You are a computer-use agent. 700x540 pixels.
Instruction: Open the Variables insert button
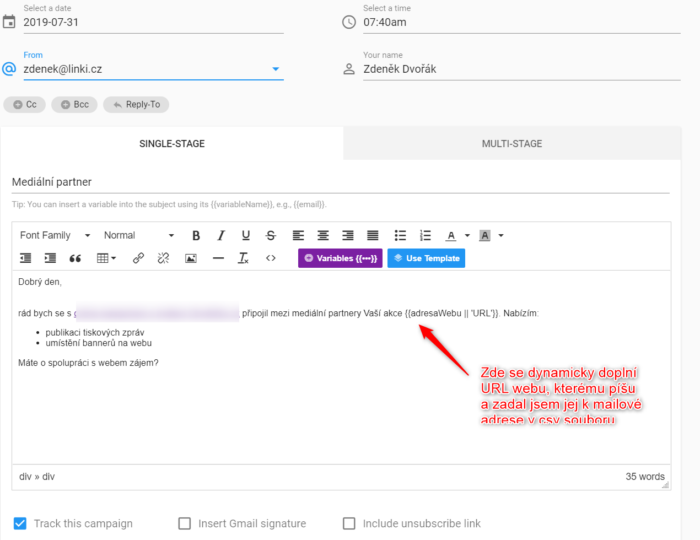click(x=340, y=258)
